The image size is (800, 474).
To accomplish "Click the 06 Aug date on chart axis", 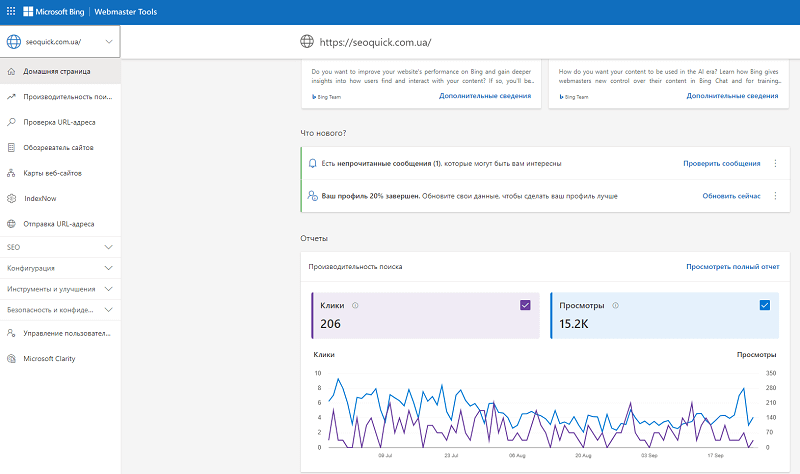I will point(517,456).
